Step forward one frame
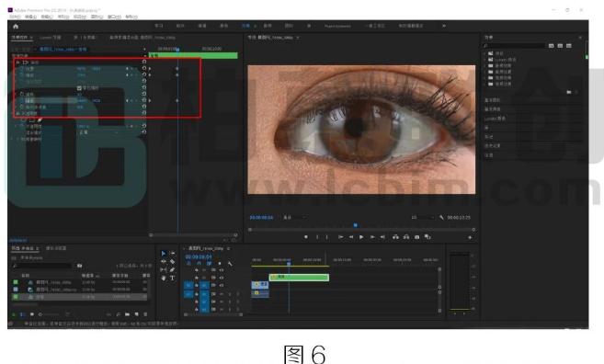This screenshot has height=364, width=604. [372, 237]
